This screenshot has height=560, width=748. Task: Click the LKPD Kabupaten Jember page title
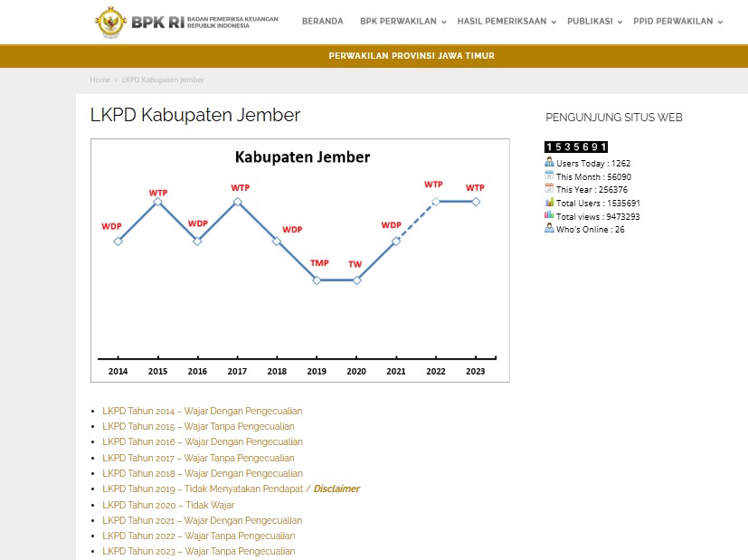195,115
